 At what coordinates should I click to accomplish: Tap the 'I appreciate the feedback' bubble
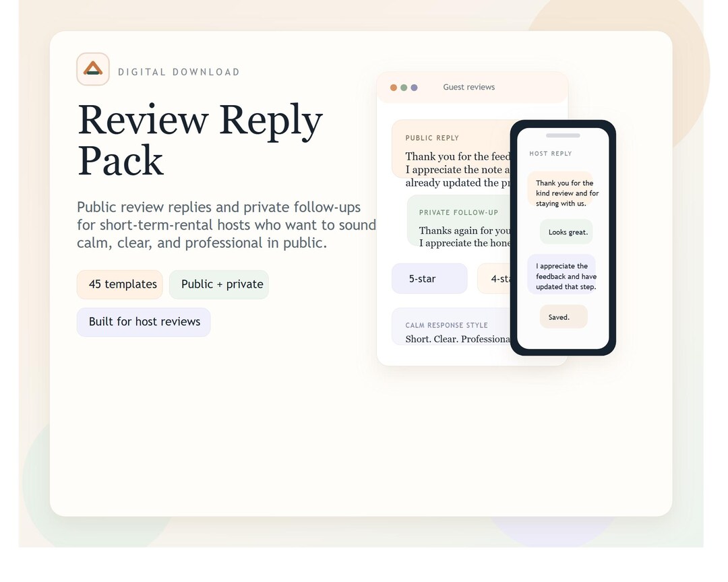[562, 274]
